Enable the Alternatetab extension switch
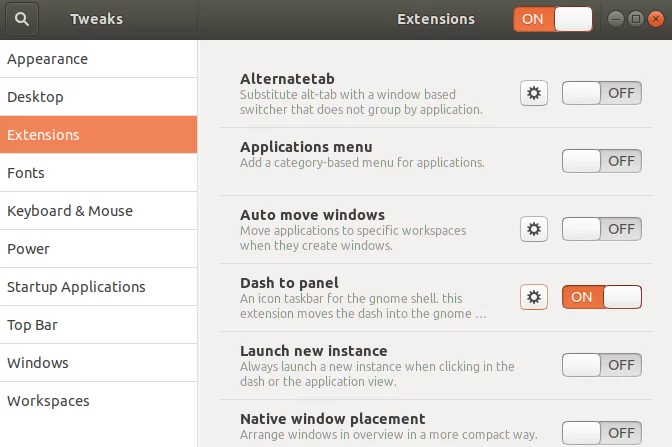Screen dimensions: 672x447 (601, 93)
